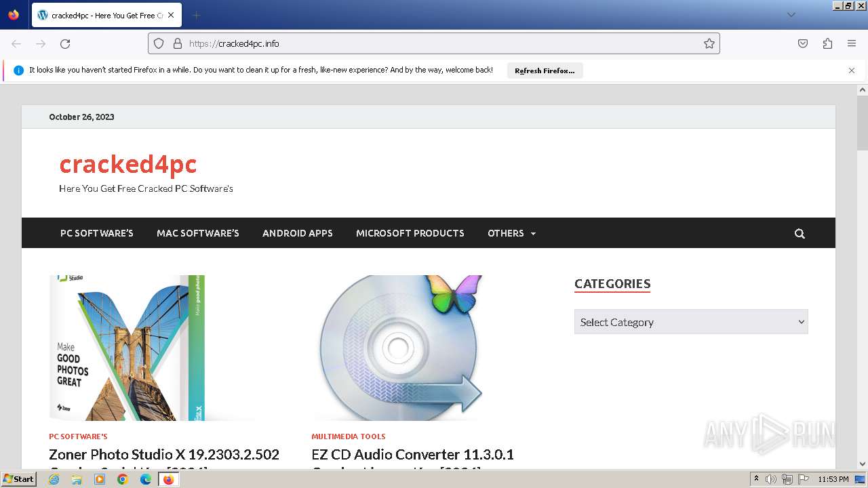Open the Firefox hamburger menu
Image resolution: width=868 pixels, height=488 pixels.
click(x=852, y=43)
